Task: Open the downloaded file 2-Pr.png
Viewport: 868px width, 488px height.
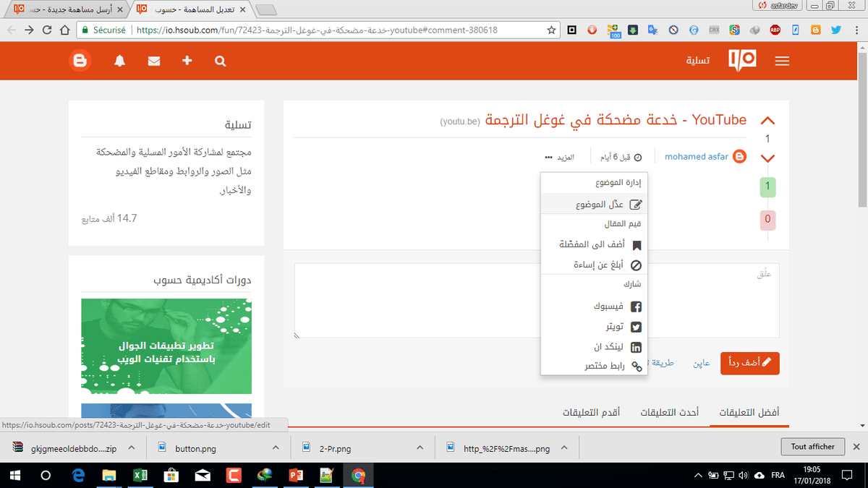Action: point(335,448)
